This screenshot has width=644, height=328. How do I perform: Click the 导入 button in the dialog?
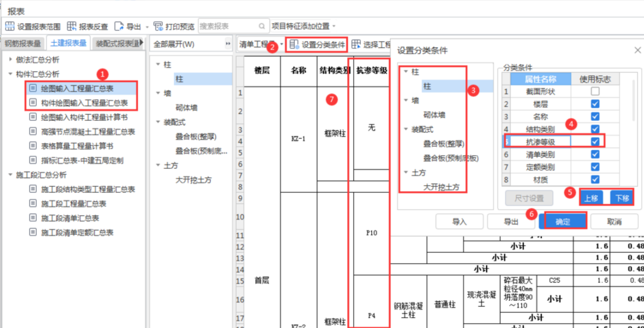click(x=459, y=222)
